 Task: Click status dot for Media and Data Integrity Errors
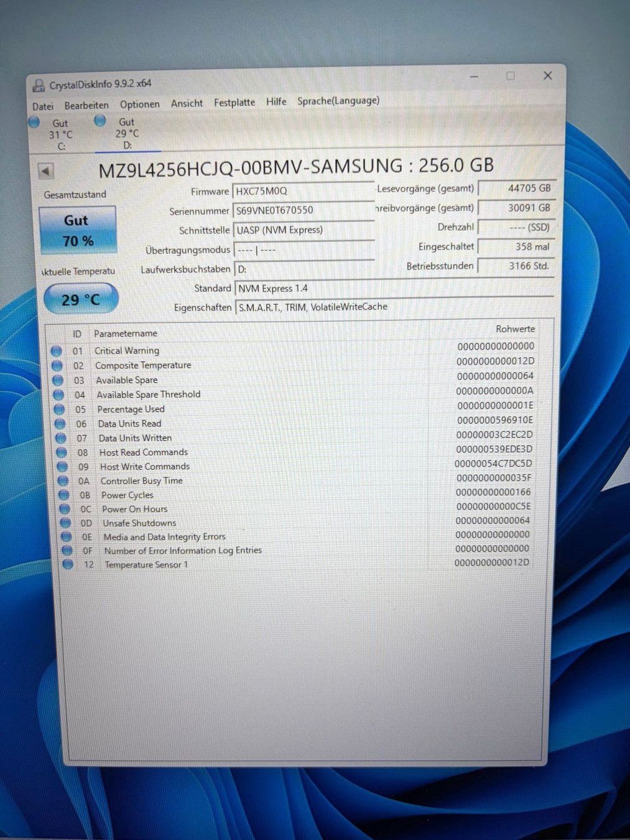point(66,537)
